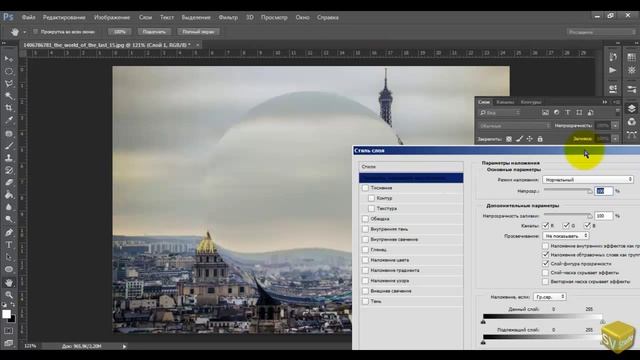Image resolution: width=640 pixels, height=360 pixels.
Task: Select the Crop tool
Action: [9, 108]
